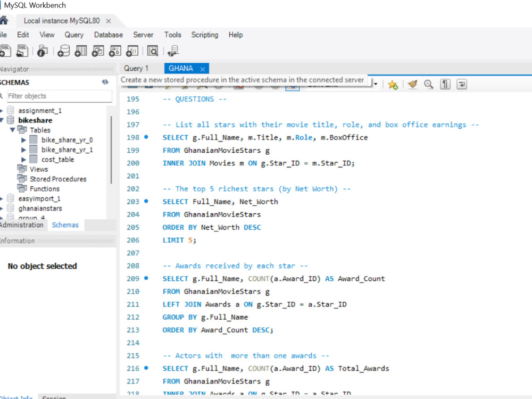
Task: Expand the cost_table table
Action: [23, 160]
